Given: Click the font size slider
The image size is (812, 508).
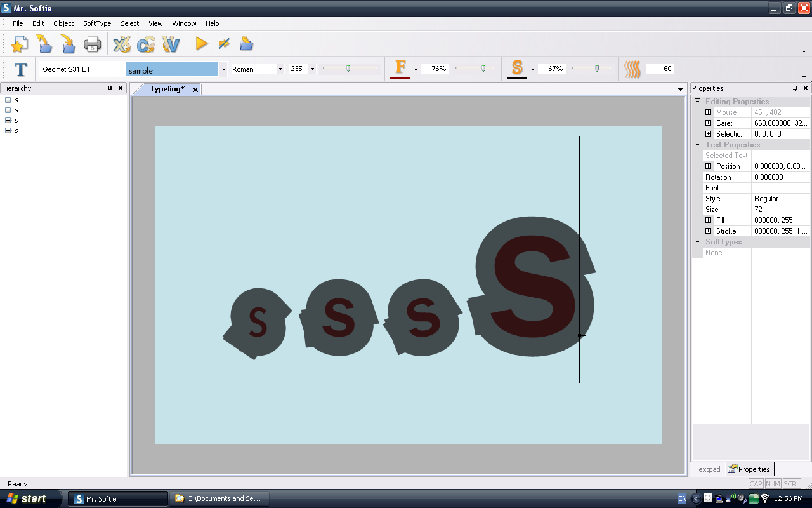Looking at the screenshot, I should tap(350, 69).
